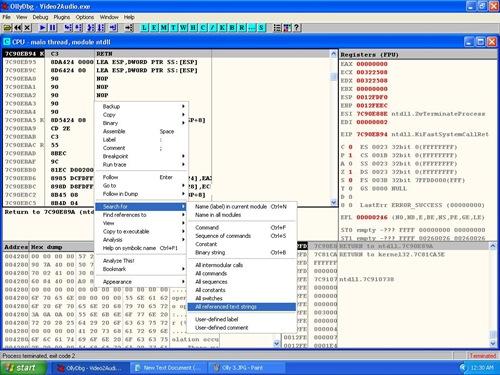Viewport: 500px width, 375px height.
Task: Click the Restart program rewind icon
Action: pos(18,28)
